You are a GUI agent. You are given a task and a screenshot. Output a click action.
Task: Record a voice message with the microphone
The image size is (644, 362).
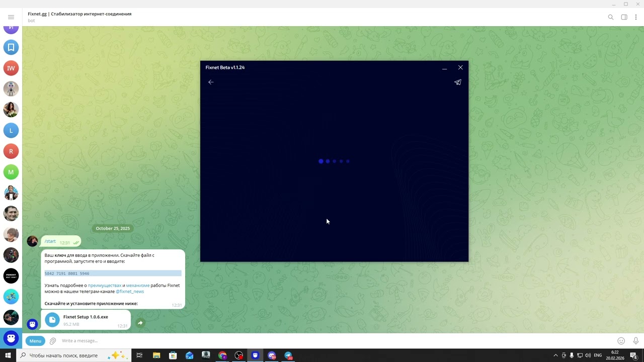point(636,341)
